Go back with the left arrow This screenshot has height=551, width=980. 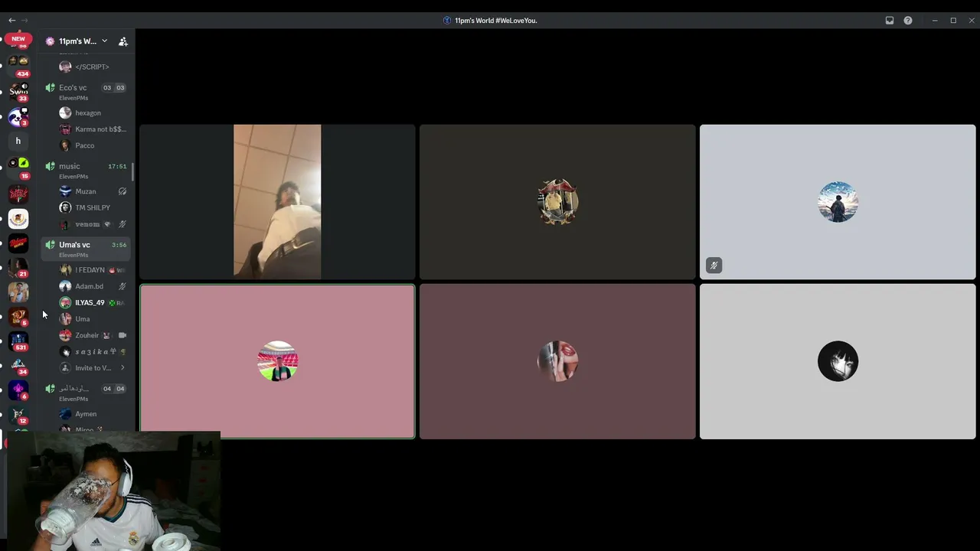(x=11, y=21)
